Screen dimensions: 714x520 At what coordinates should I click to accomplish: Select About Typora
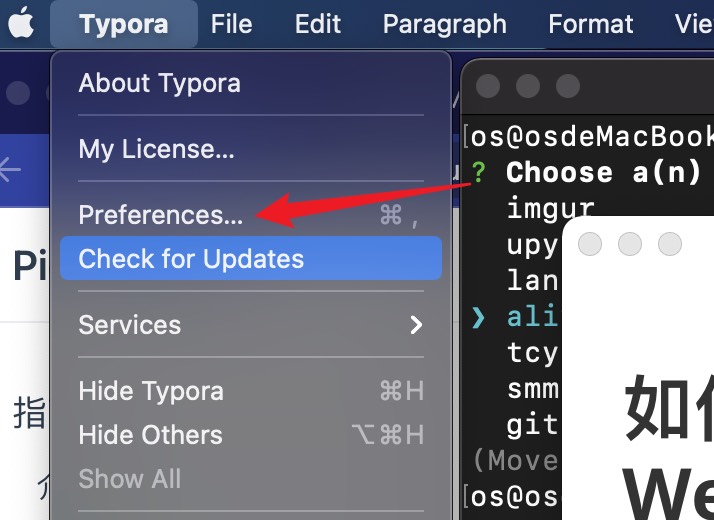click(160, 83)
